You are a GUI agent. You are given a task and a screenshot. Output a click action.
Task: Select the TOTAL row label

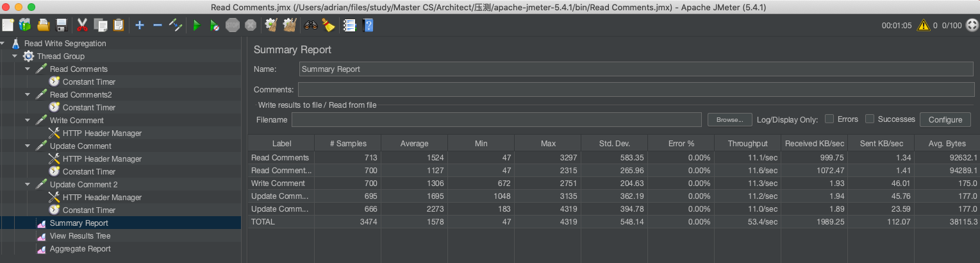click(x=263, y=222)
